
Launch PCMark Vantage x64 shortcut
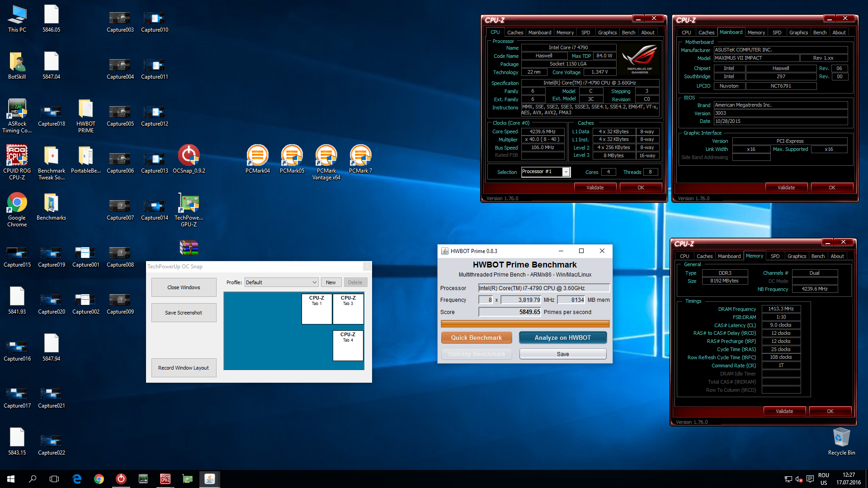(x=326, y=163)
